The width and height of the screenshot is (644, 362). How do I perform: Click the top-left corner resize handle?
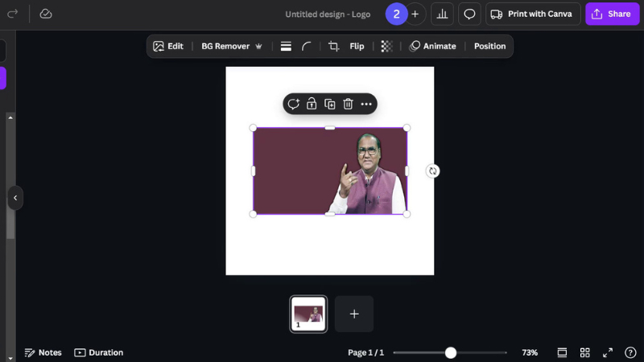253,128
